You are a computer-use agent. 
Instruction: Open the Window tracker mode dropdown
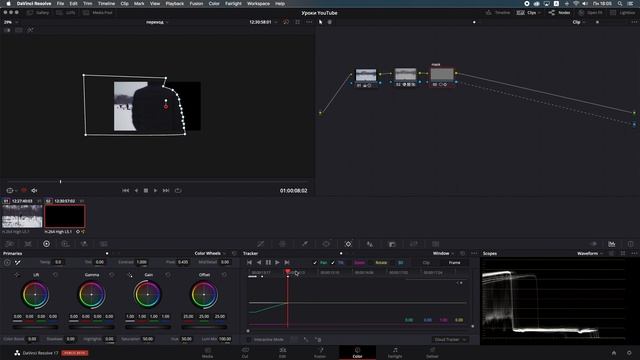[443, 253]
